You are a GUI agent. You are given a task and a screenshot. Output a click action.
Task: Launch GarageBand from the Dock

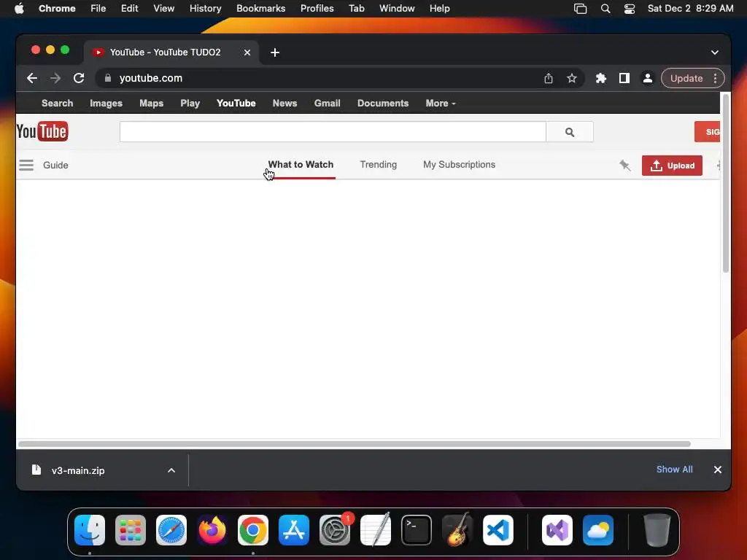coord(457,530)
